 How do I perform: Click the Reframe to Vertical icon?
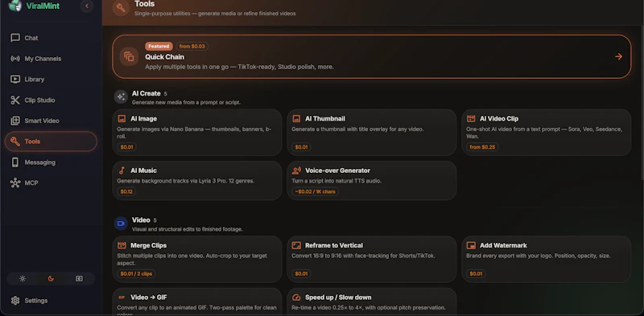tap(296, 245)
